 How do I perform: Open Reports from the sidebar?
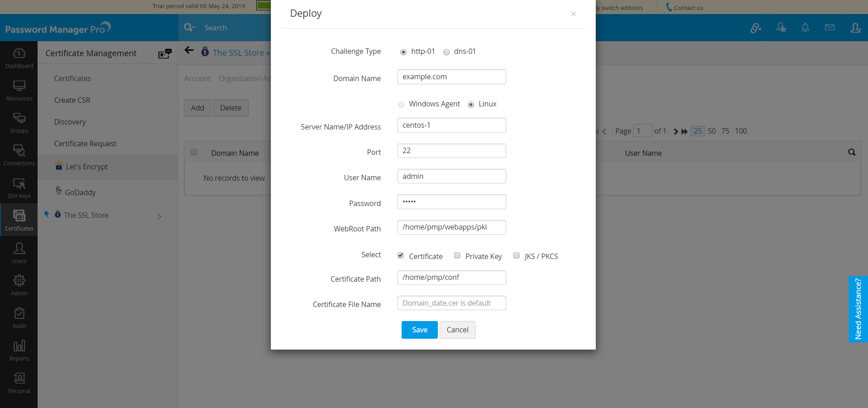pos(19,350)
